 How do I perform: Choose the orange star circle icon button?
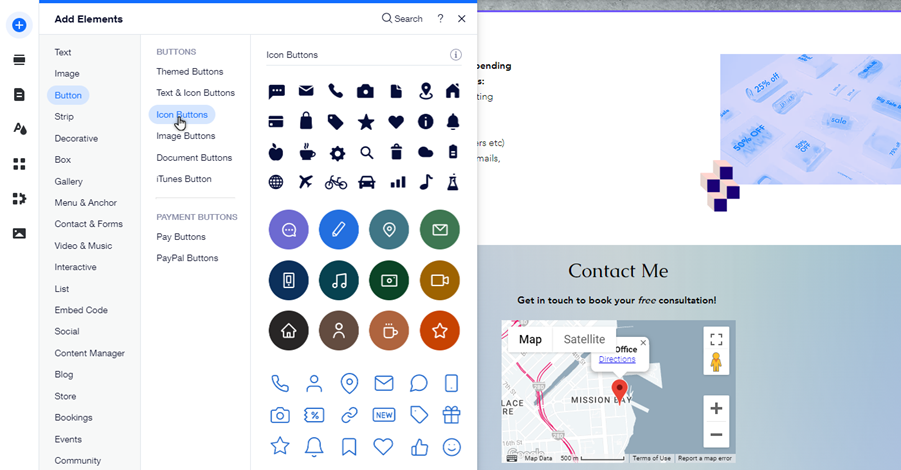pos(439,330)
